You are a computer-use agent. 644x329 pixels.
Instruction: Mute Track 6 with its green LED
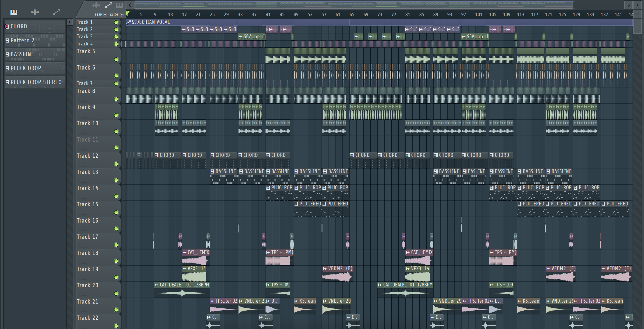coord(116,76)
